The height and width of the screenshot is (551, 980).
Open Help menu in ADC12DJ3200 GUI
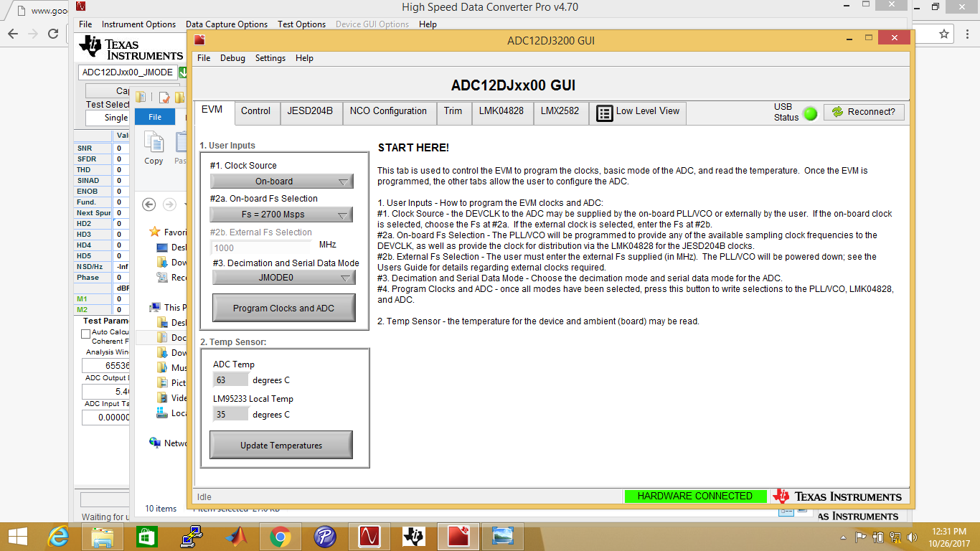tap(304, 58)
